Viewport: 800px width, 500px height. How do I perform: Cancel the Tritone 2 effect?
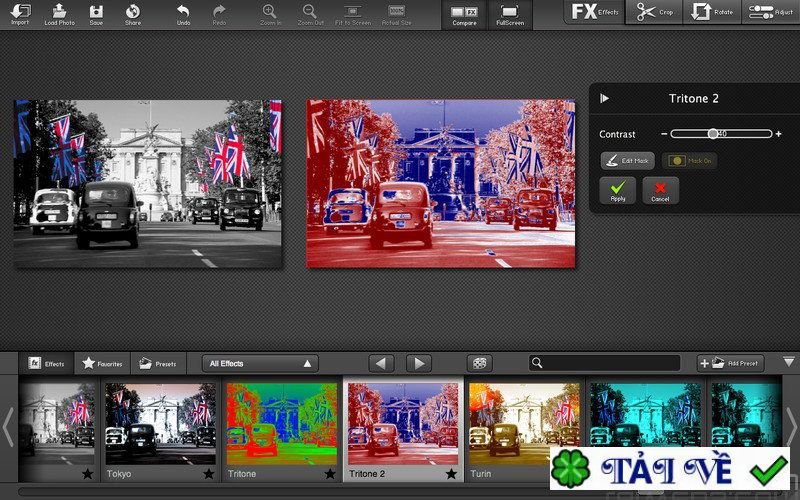660,189
